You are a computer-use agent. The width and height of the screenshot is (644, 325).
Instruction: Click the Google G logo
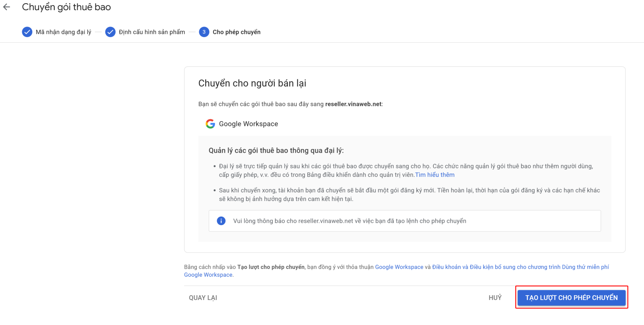(210, 124)
